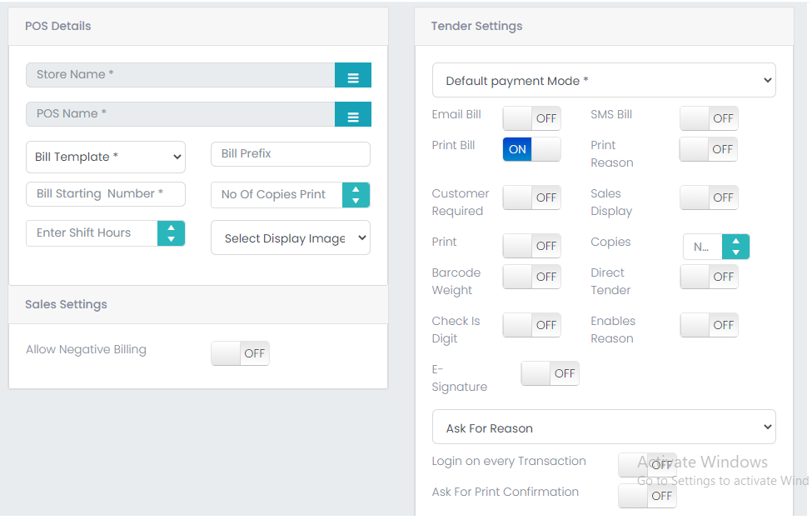Image resolution: width=812 pixels, height=520 pixels.
Task: Open the Ask For Reason dropdown
Action: [x=604, y=427]
